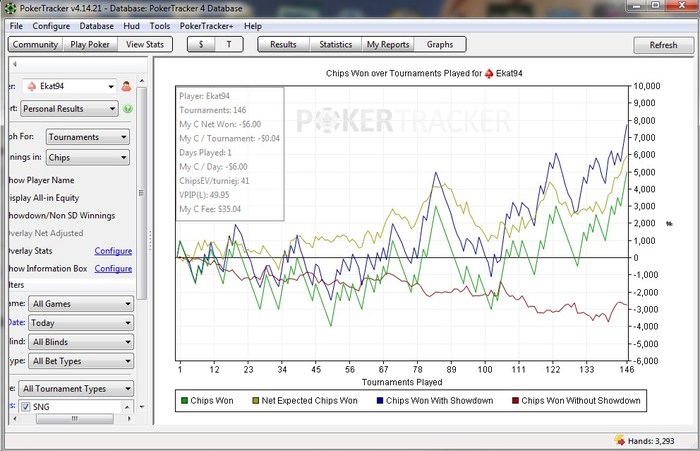Click the Chips Won legend label
This screenshot has height=451, width=700.
click(212, 401)
